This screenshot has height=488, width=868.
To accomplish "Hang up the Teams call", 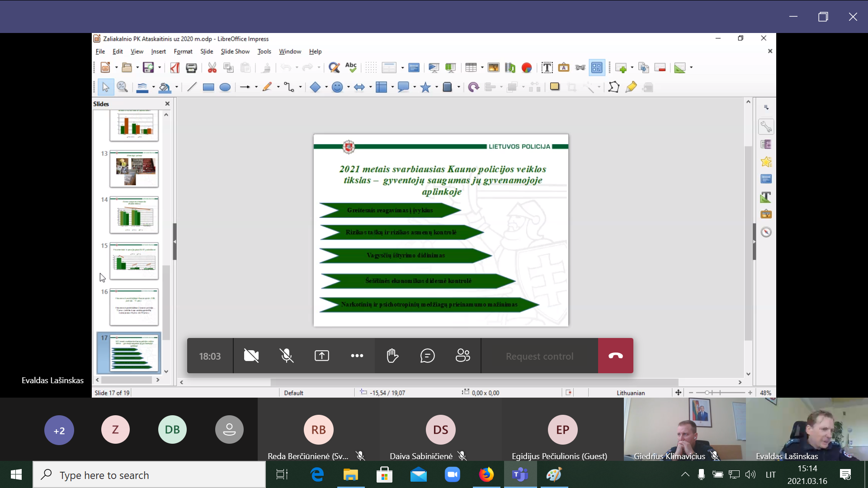I will pos(615,356).
